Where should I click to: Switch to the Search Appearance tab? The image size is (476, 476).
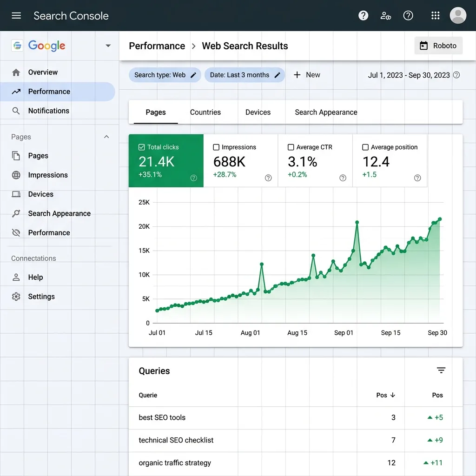(326, 112)
